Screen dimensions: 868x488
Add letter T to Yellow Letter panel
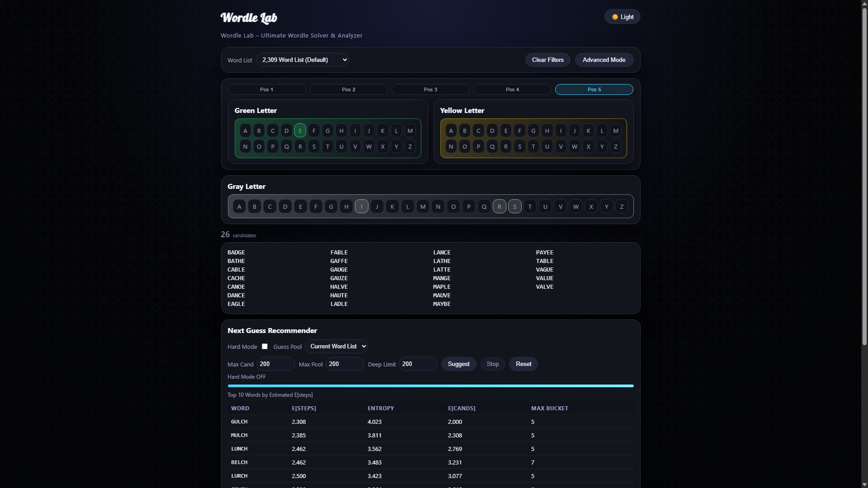coord(533,146)
